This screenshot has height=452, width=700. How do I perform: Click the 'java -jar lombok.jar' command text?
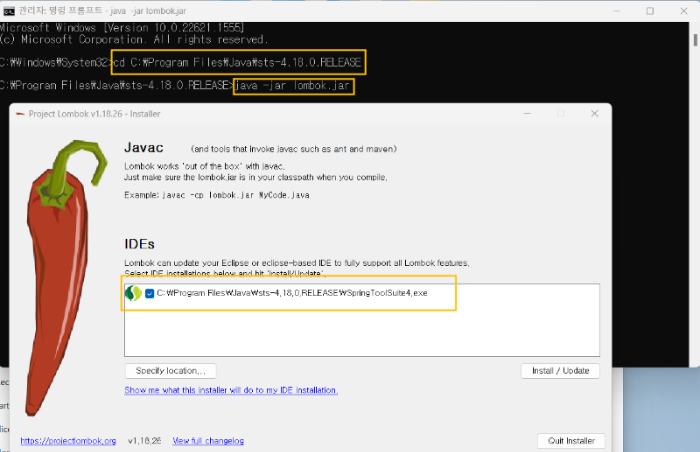(x=292, y=85)
